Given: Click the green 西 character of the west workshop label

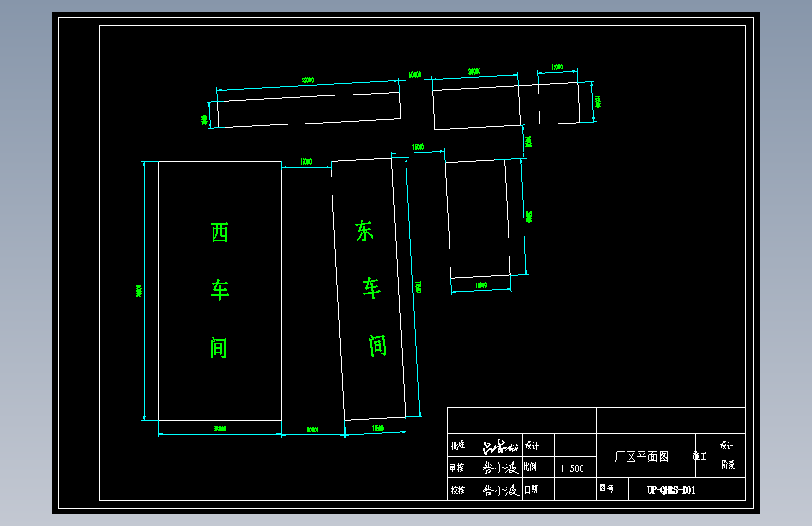Looking at the screenshot, I should tap(219, 232).
